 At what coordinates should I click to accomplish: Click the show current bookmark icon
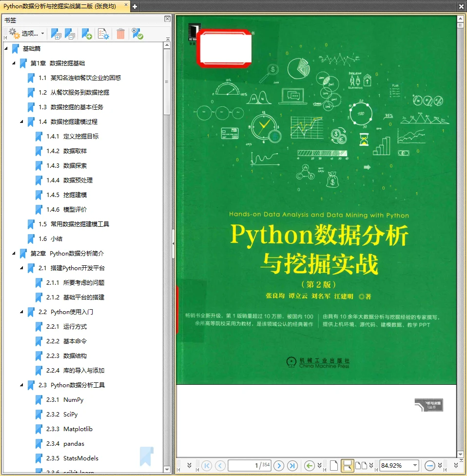137,34
